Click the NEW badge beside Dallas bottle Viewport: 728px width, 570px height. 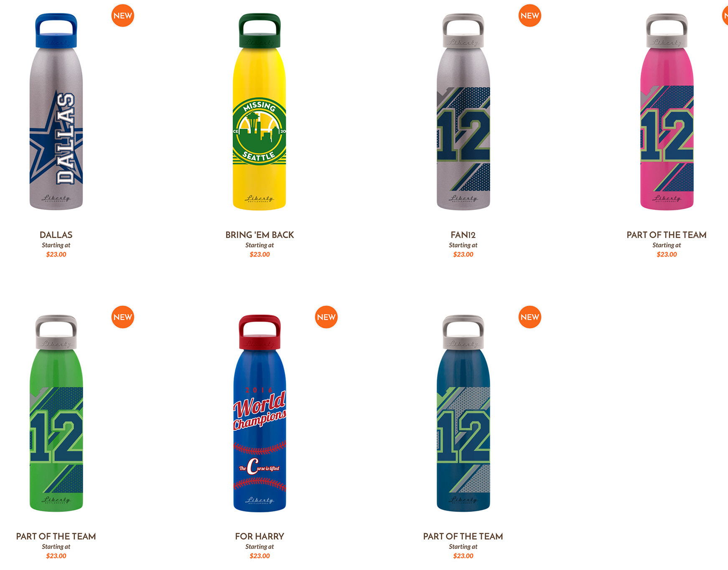tap(123, 16)
